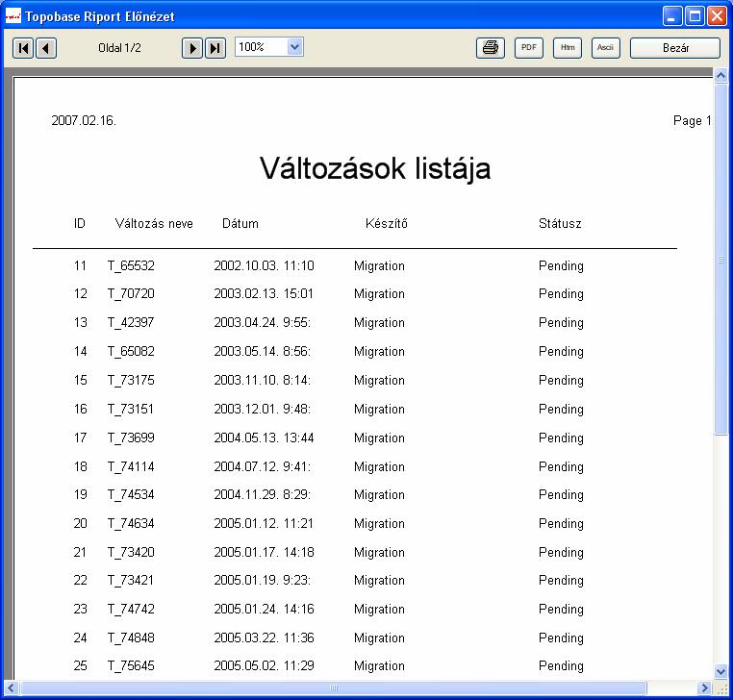Select change name T_65532
733x700 pixels.
click(131, 265)
